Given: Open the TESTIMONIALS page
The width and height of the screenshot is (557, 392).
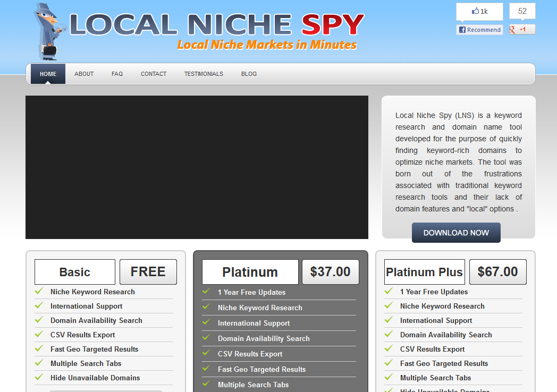Looking at the screenshot, I should coord(204,74).
